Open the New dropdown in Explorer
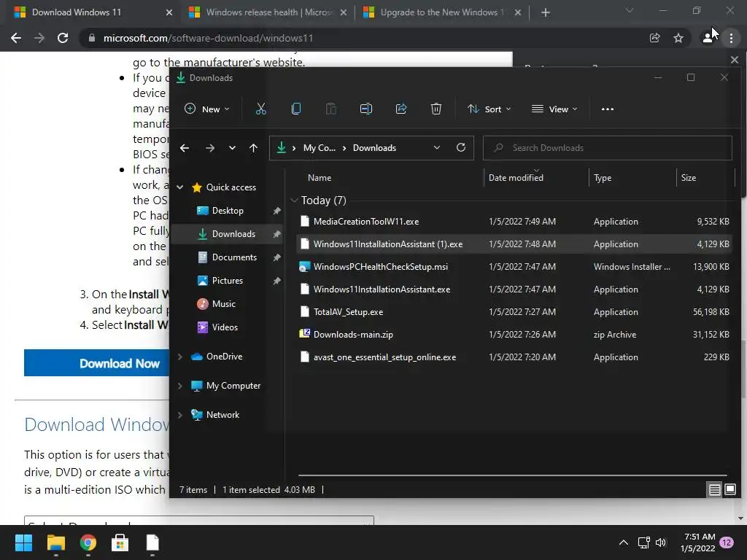The height and width of the screenshot is (560, 747). [x=206, y=109]
